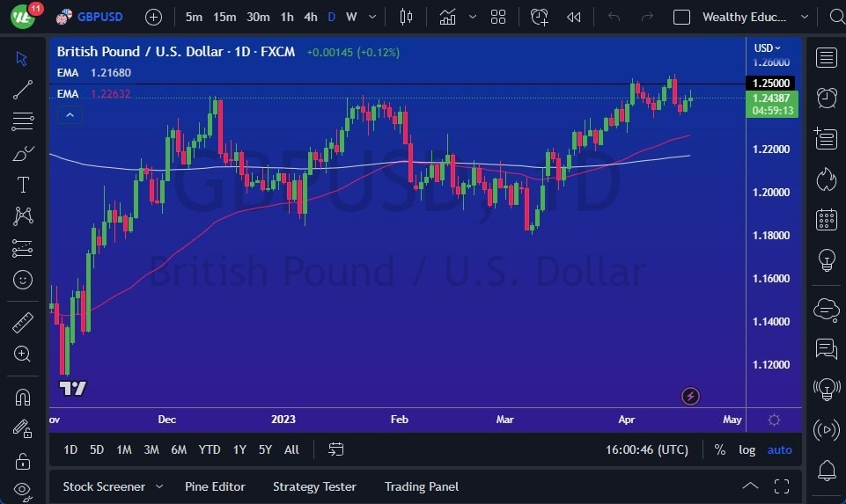The width and height of the screenshot is (846, 504).
Task: Select the daily D timeframe
Action: pos(331,18)
